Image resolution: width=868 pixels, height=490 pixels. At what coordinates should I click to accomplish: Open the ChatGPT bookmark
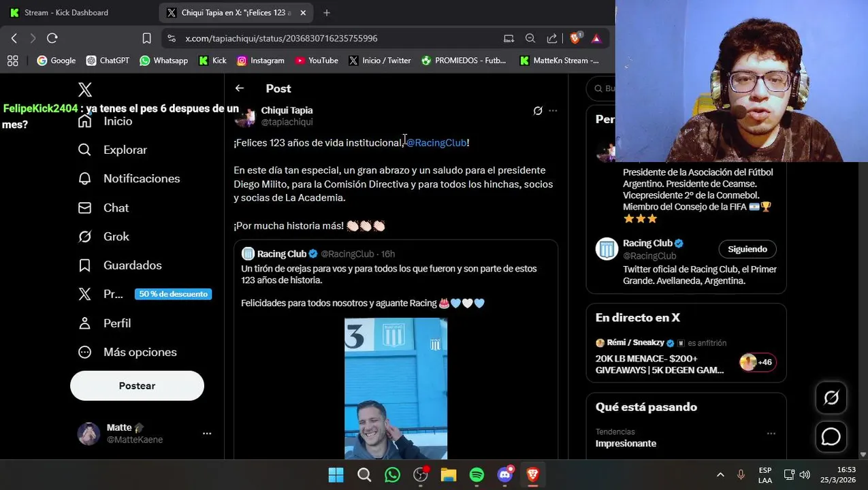[x=108, y=61]
